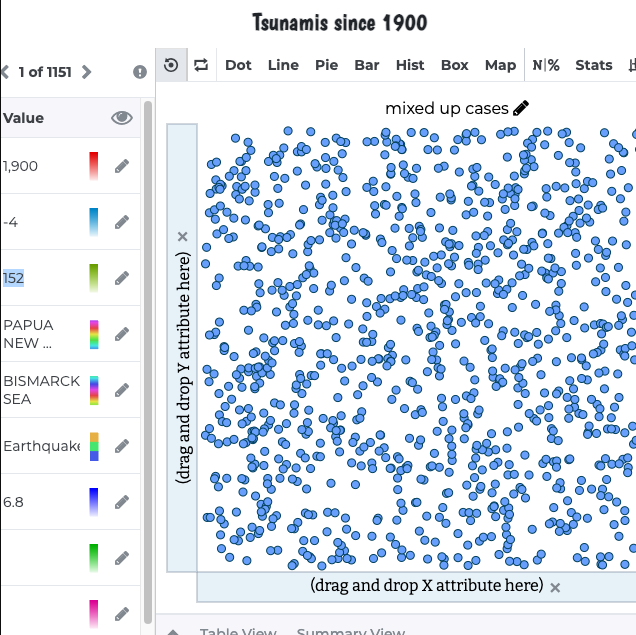Edit pencil for value 152
636x635 pixels.
click(122, 278)
